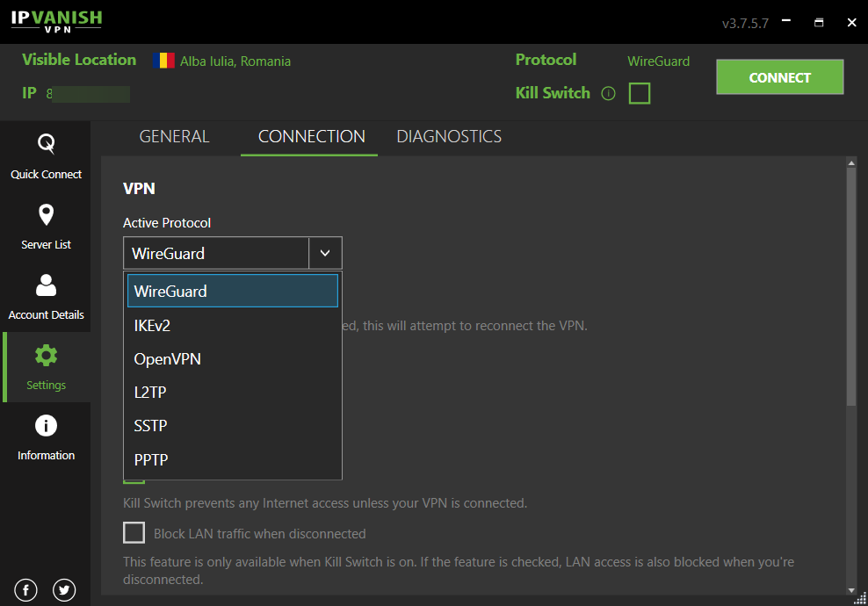Switch to the Diagnostics tab
868x606 pixels.
pyautogui.click(x=449, y=136)
